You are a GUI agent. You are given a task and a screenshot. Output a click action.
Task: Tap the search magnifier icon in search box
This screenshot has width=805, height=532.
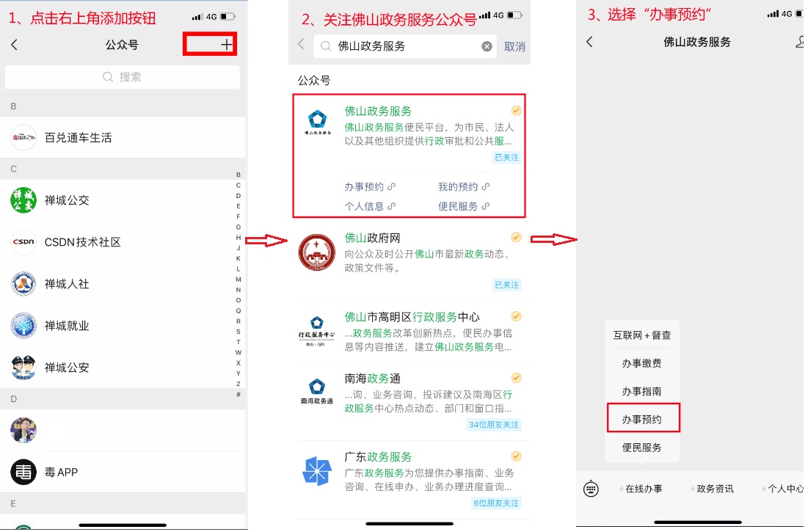pyautogui.click(x=326, y=46)
